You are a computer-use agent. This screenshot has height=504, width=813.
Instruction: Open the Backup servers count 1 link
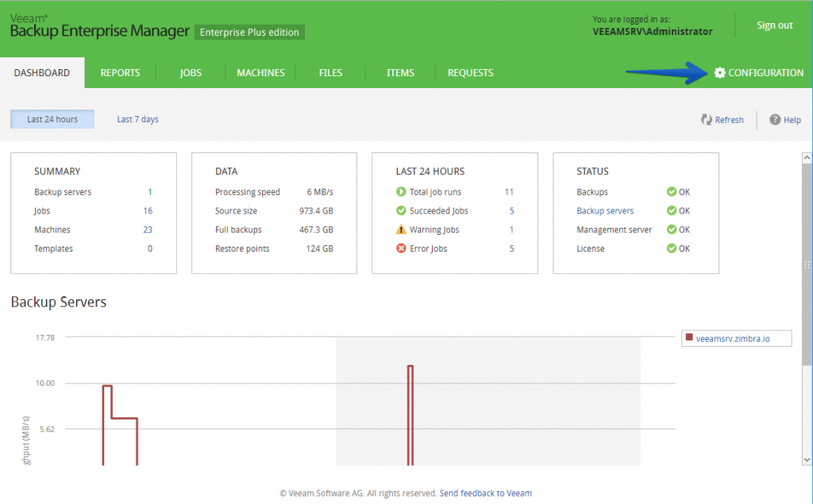[x=150, y=192]
